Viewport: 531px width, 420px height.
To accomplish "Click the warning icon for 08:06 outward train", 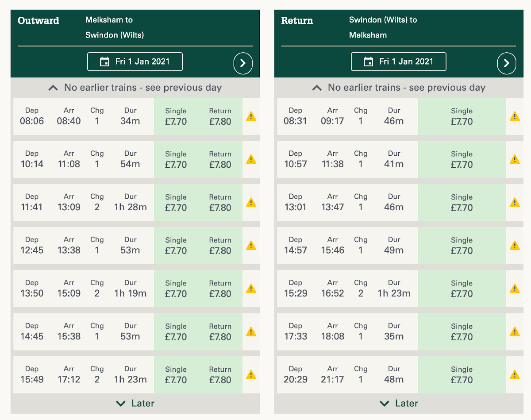I will tap(251, 116).
